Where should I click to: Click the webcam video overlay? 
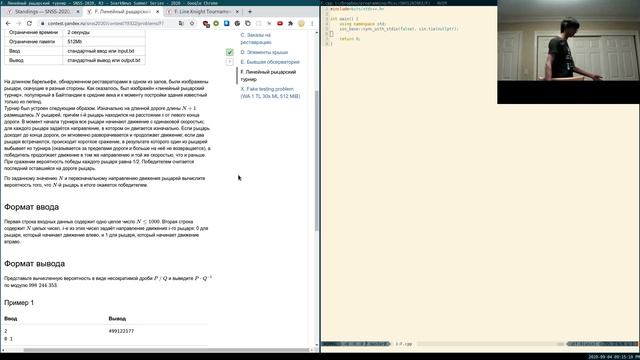(x=568, y=52)
